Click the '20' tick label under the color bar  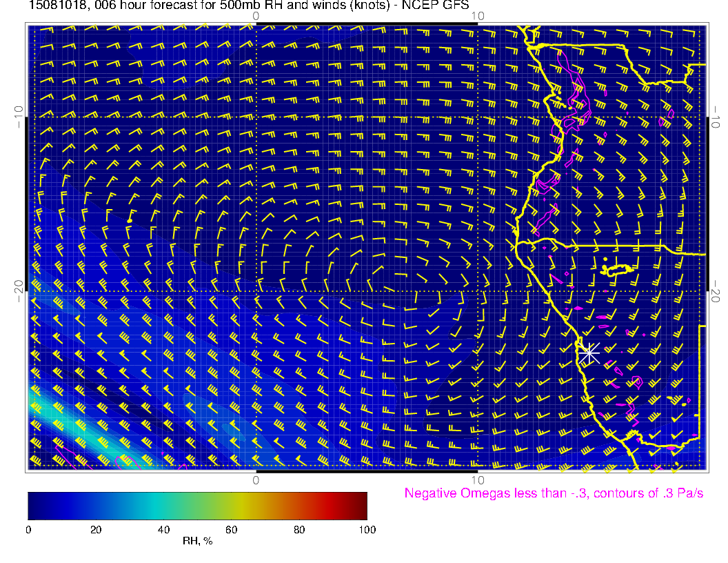96,529
